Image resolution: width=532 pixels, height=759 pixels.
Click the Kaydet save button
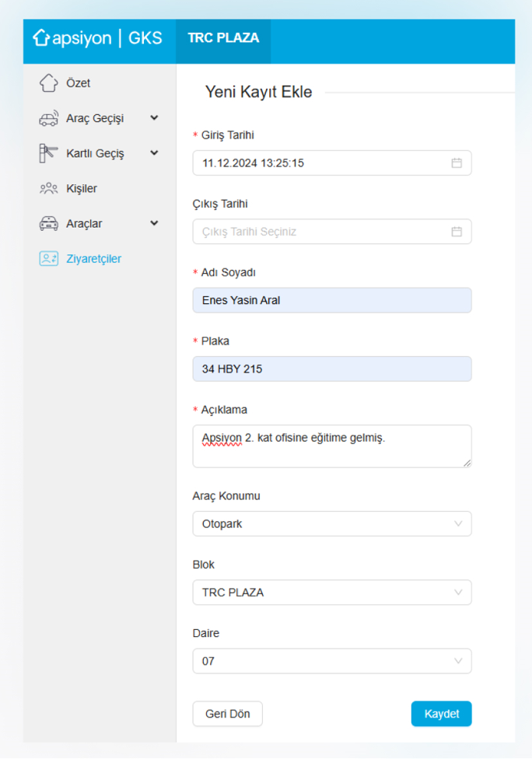coord(442,713)
